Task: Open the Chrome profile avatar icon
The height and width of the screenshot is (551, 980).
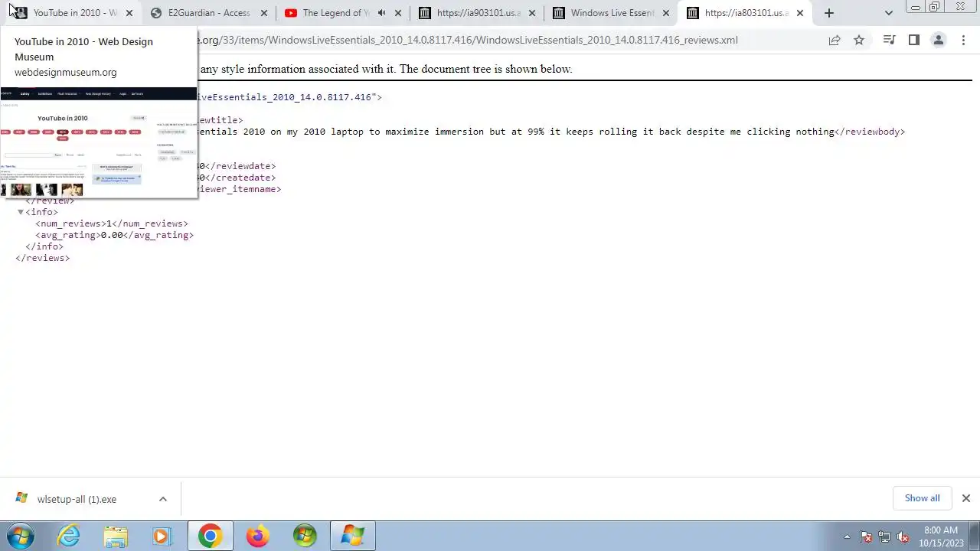Action: [938, 40]
